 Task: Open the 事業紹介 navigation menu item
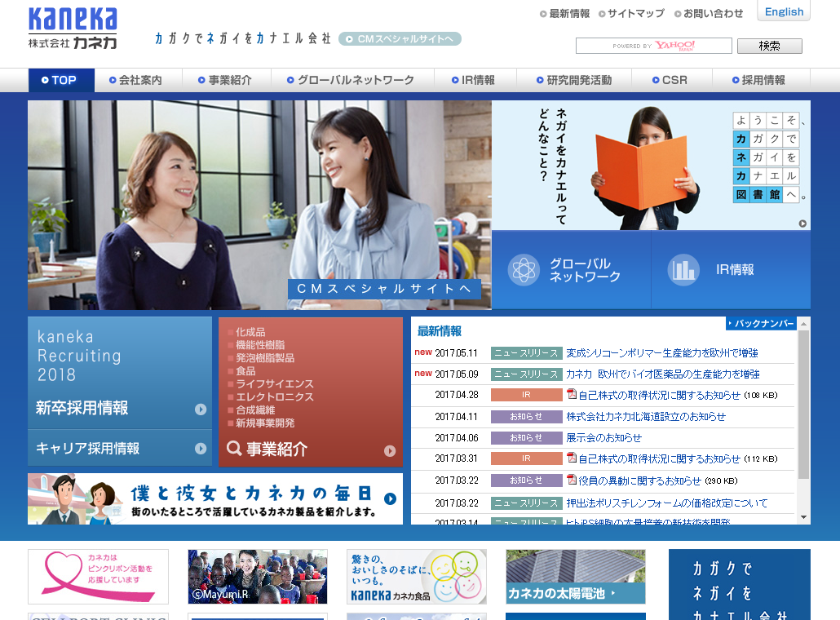[227, 81]
